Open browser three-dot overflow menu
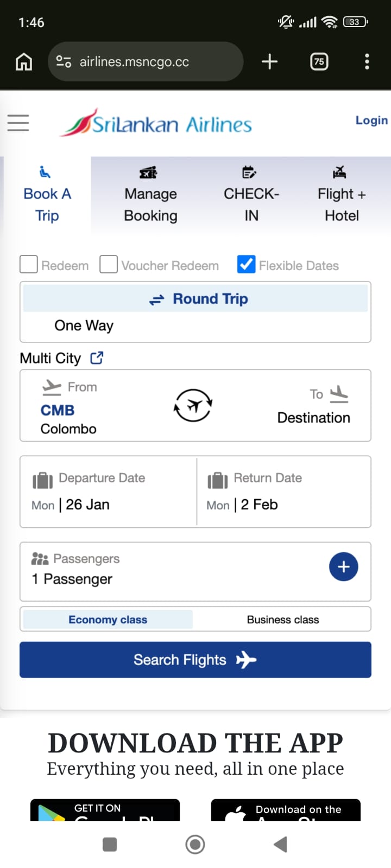The image size is (391, 868). click(367, 62)
